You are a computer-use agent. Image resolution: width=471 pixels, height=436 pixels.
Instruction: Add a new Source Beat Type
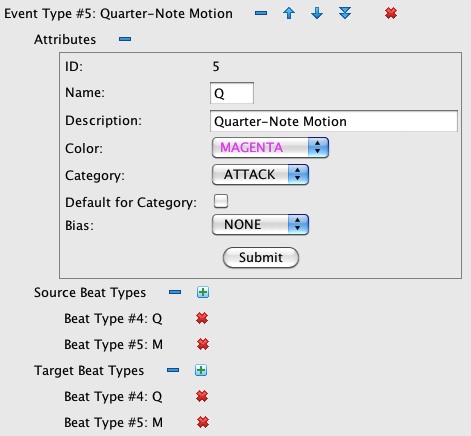[x=203, y=292]
